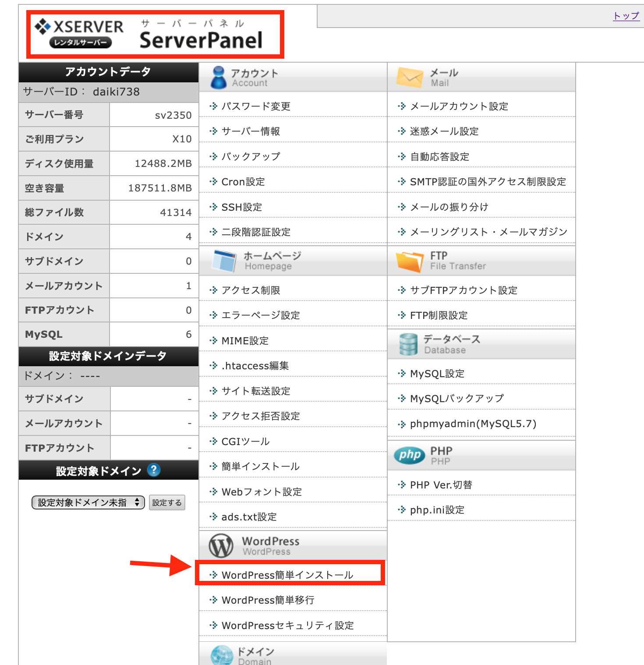Click the WordPress W logo icon
The image size is (644, 665).
point(221,545)
